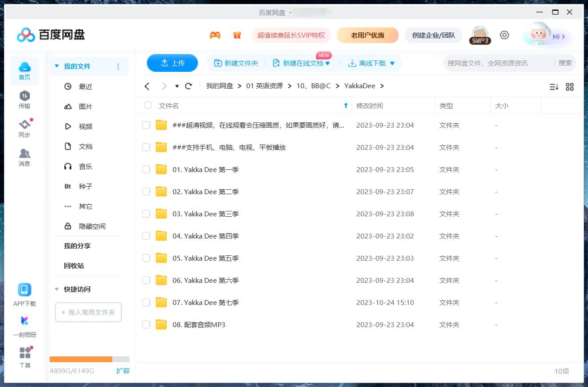Image resolution: width=588 pixels, height=387 pixels.
Task: Go forward with the right arrow
Action: 164,86
